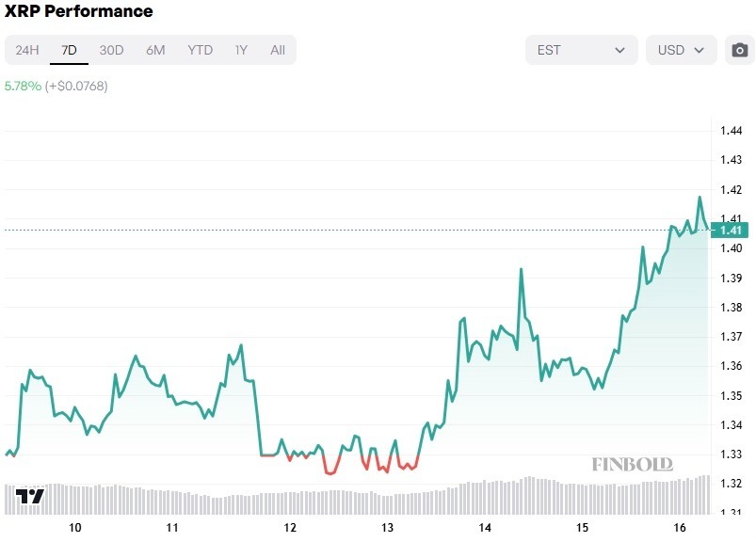Open the TradingView logo in chart corner

tap(30, 497)
